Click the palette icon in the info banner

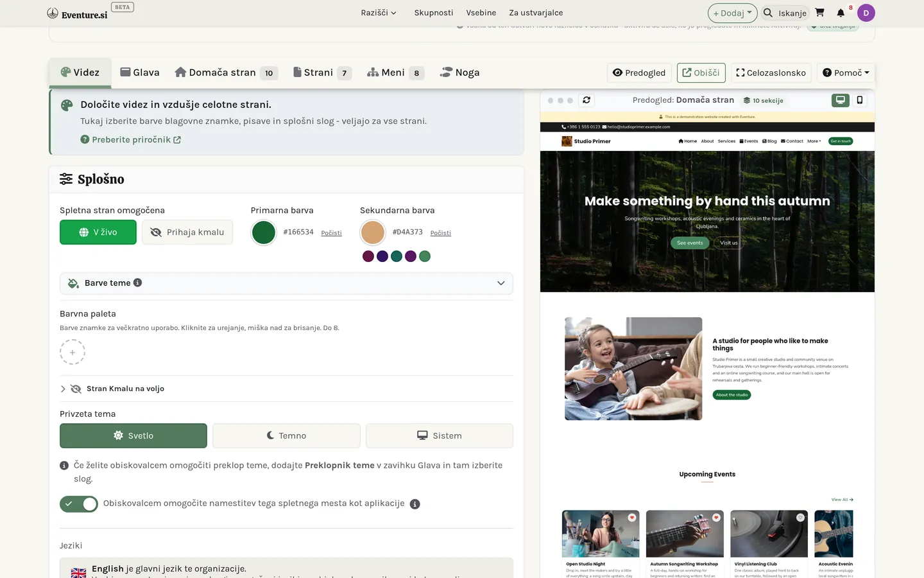coord(67,105)
